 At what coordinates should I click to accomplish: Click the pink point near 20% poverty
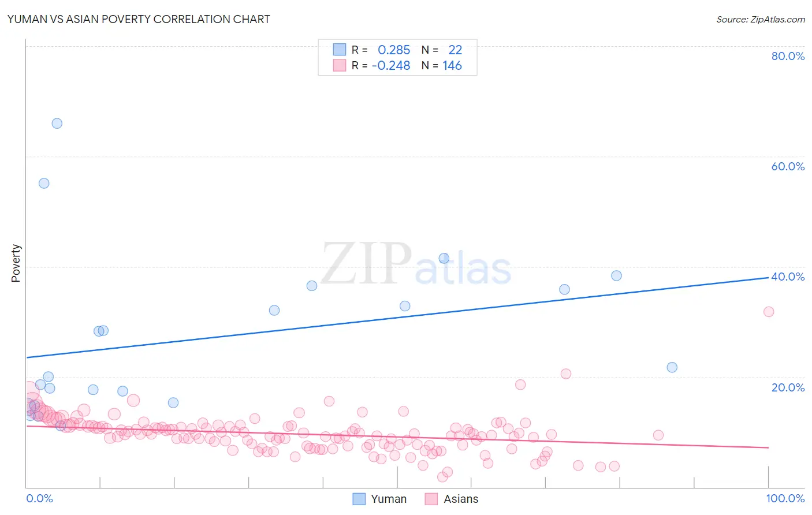[566, 374]
